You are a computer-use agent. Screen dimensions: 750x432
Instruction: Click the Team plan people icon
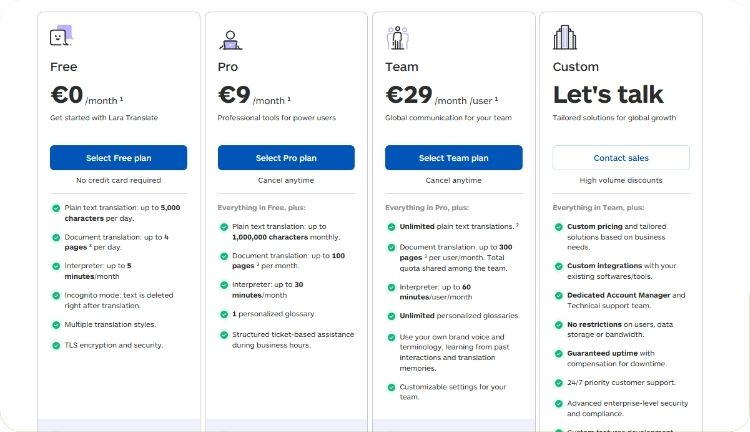click(397, 38)
